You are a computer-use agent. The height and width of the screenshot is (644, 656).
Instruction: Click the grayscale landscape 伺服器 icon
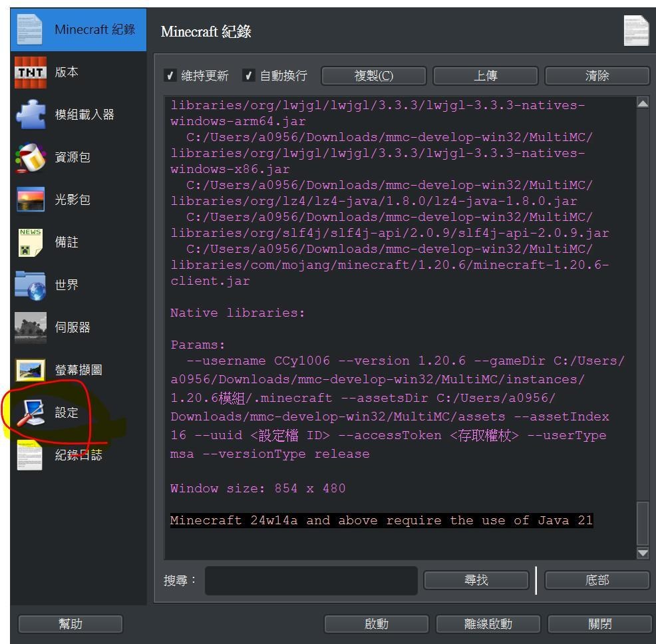tap(31, 327)
